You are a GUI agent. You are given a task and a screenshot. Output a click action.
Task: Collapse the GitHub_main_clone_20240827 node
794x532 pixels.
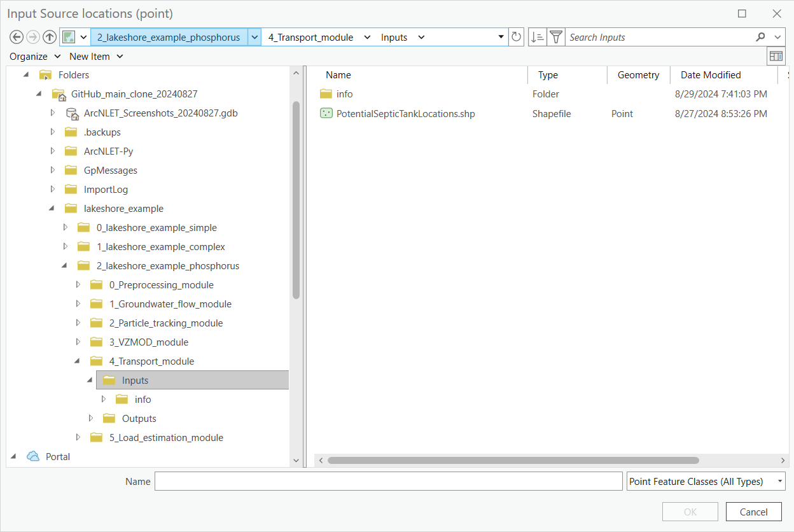pos(39,94)
